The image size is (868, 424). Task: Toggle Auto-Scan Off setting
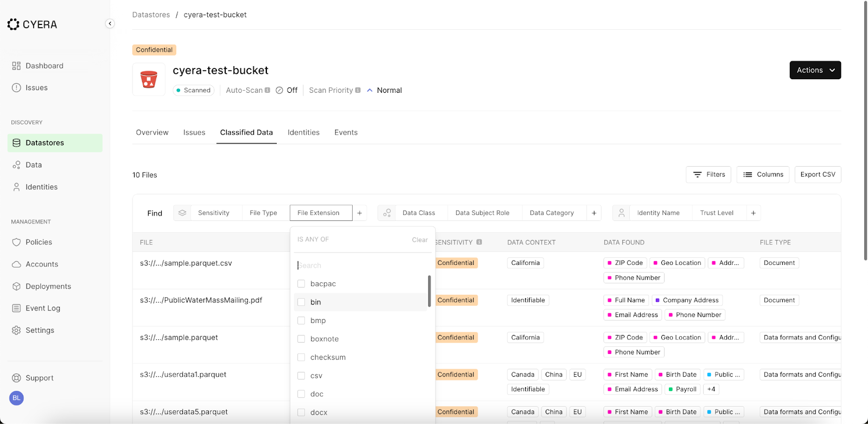click(x=286, y=90)
